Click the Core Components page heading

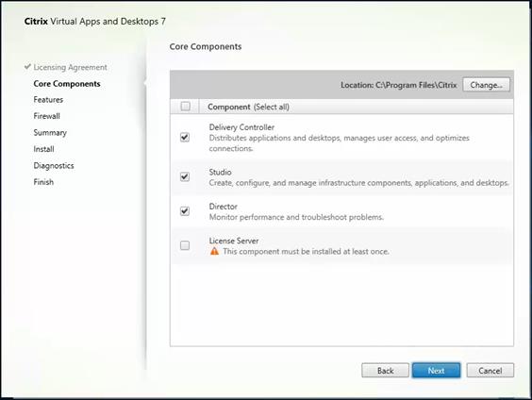pos(206,46)
